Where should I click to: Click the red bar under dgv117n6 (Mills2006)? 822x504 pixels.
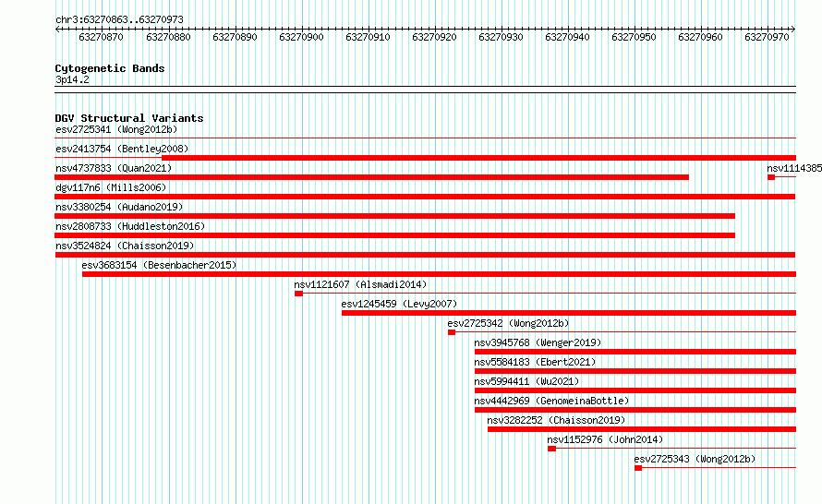coord(425,197)
